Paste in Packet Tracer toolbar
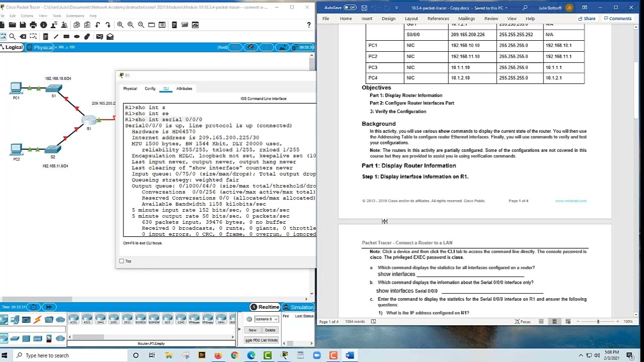644x362 pixels. (x=87, y=25)
